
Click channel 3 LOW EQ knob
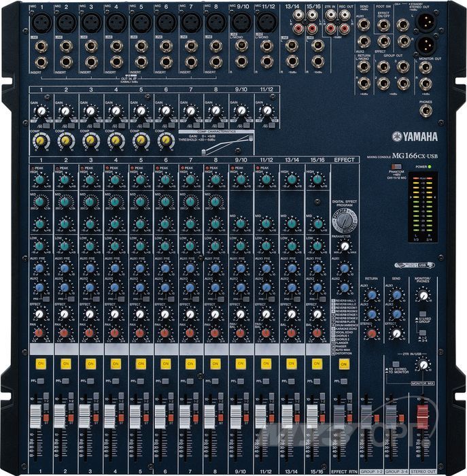tap(90, 246)
